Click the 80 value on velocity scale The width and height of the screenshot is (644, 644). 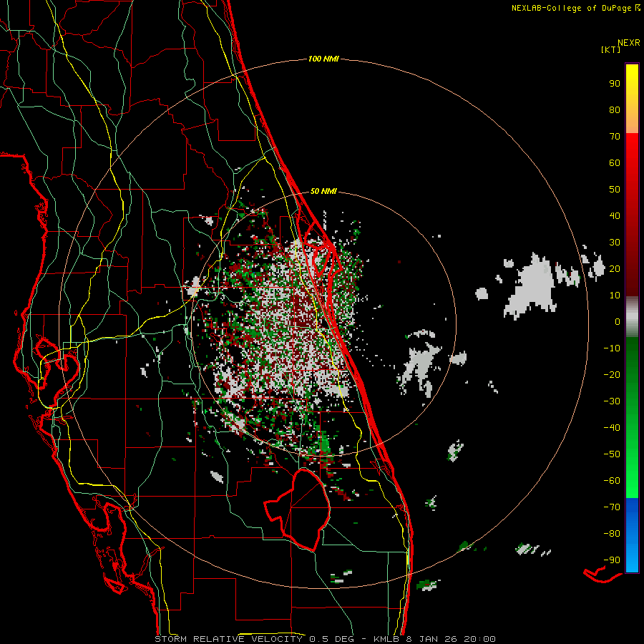(615, 110)
